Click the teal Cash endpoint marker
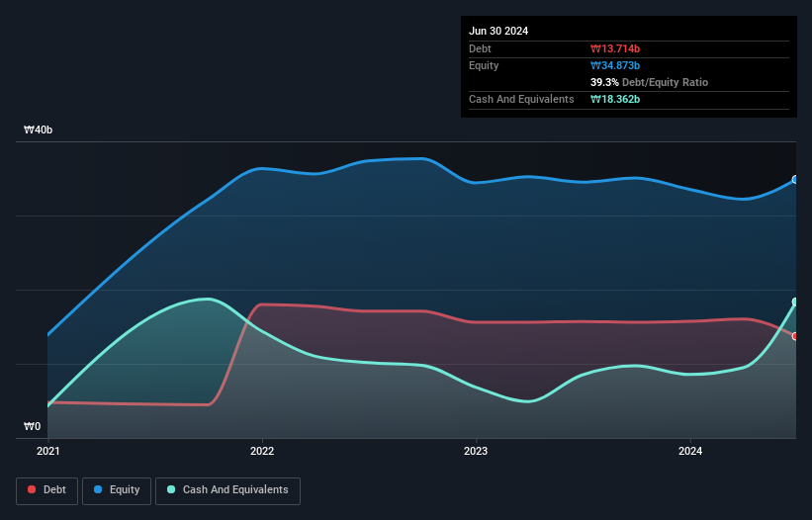812x520 pixels. tap(795, 302)
